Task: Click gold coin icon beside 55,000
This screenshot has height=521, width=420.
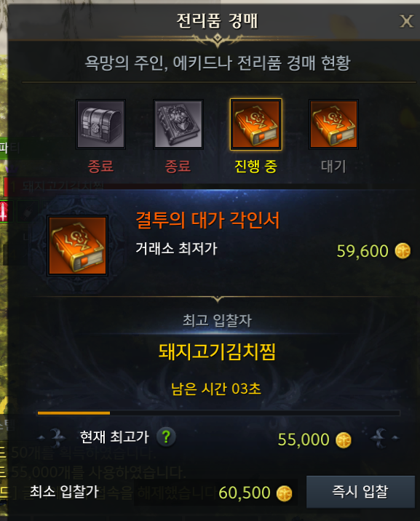Action: point(344,440)
